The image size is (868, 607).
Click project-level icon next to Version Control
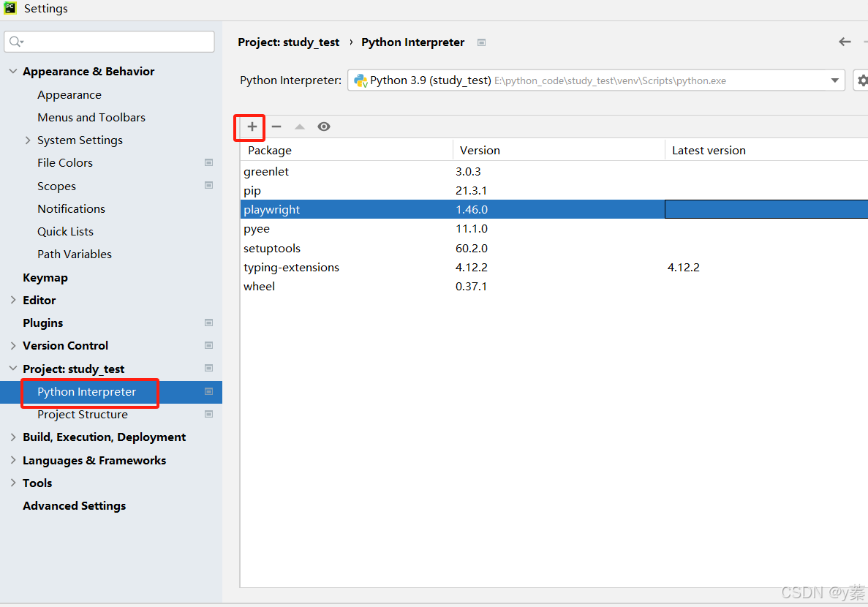(208, 345)
